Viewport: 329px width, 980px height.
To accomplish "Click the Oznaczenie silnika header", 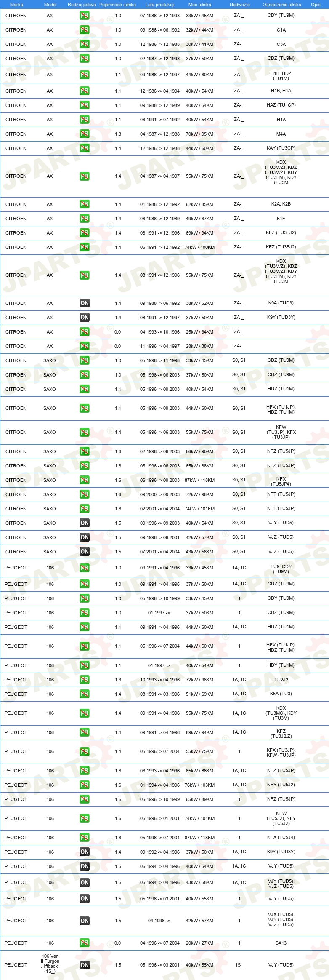I will 282,5.
